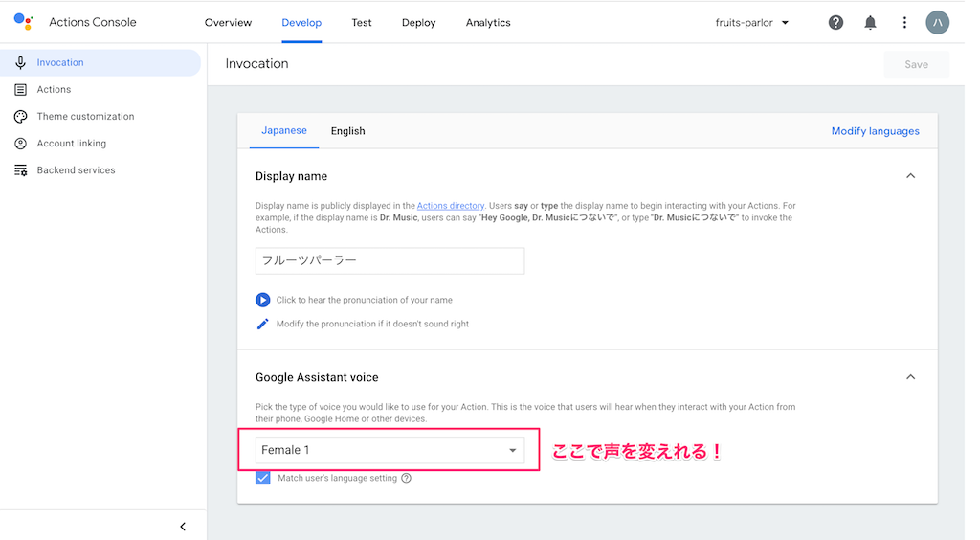Collapse the left sidebar with the chevron
The width and height of the screenshot is (980, 540).
(183, 527)
